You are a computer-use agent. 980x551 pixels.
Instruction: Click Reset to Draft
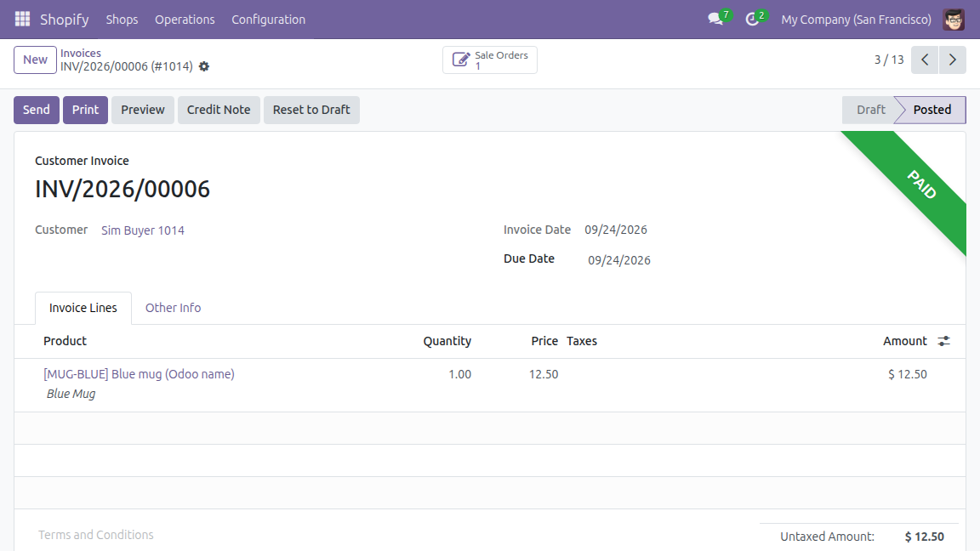tap(311, 110)
